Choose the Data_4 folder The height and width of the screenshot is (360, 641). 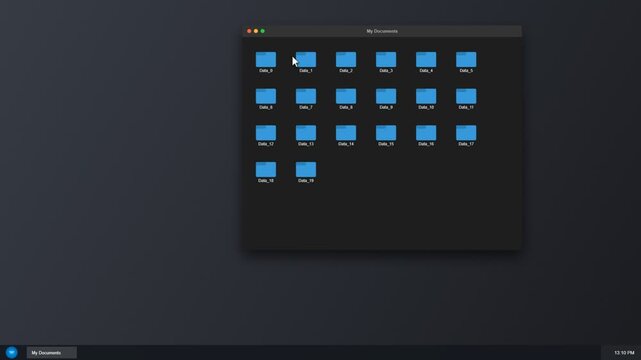[426, 60]
